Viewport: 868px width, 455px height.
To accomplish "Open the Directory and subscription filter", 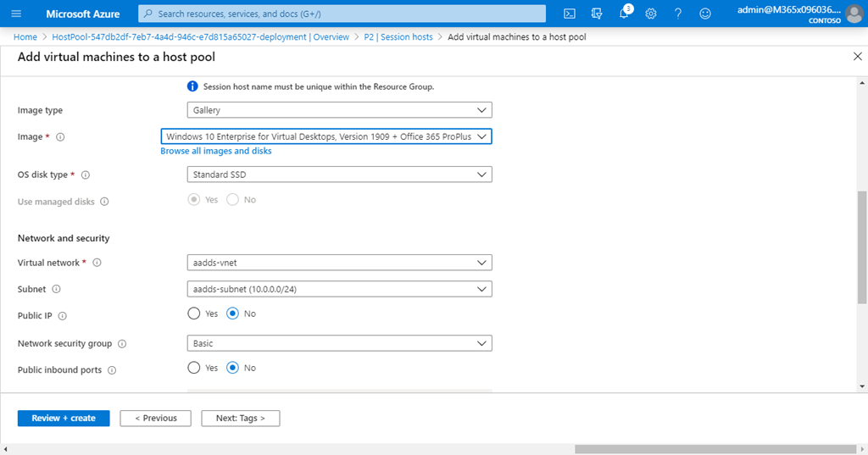I will tap(597, 14).
